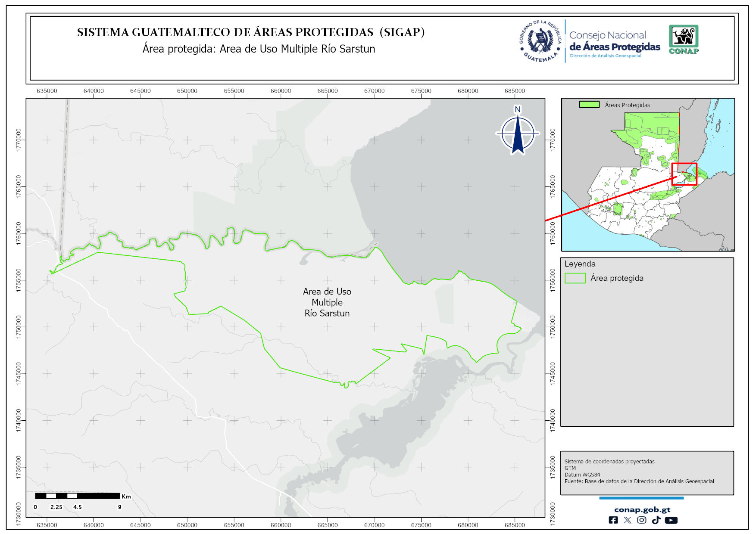Screen dimensions: 756x534
Task: Click the red rectangle on the inset map
Action: pos(684,174)
